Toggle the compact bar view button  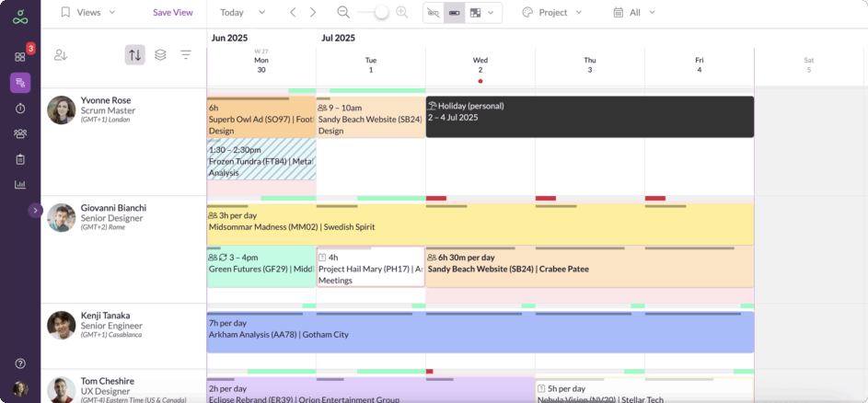point(454,13)
